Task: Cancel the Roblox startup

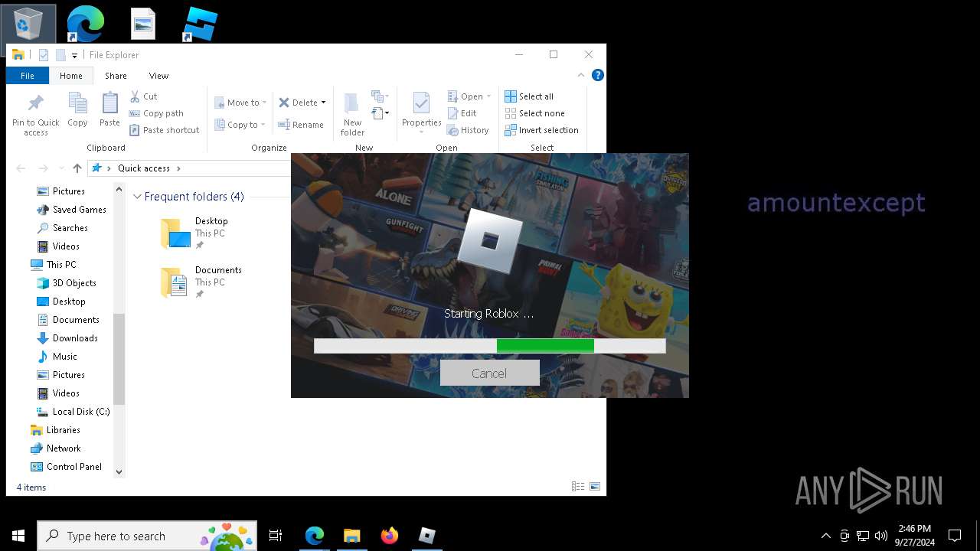Action: (x=489, y=373)
